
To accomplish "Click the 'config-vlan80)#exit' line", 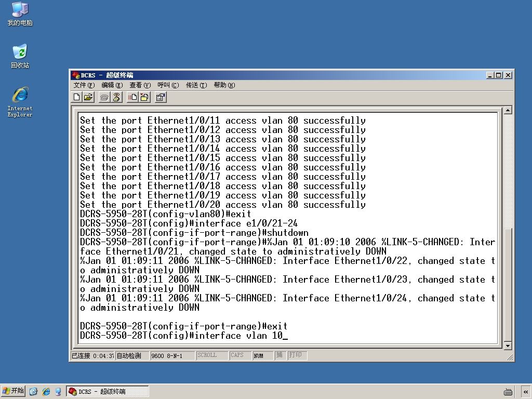I will pos(166,214).
